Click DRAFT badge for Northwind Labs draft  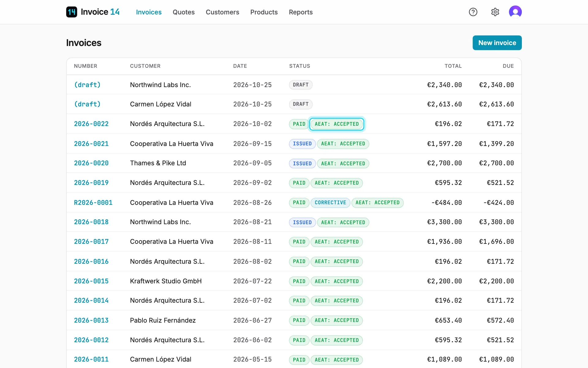point(301,85)
